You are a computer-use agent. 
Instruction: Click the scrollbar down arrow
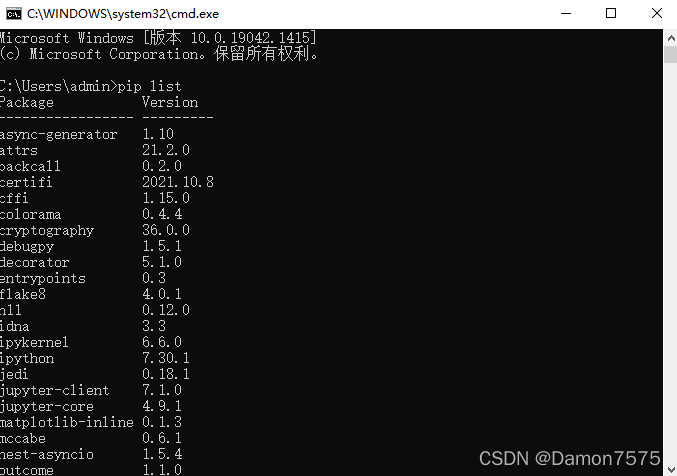[671, 469]
